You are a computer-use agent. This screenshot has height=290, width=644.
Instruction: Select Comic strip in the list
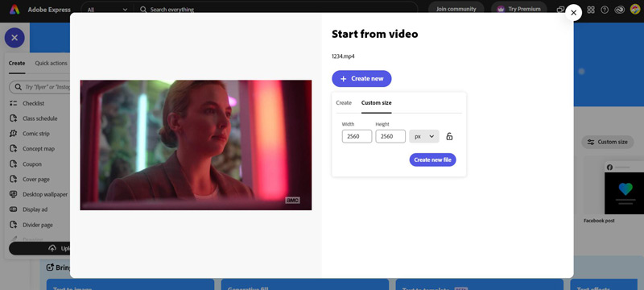(x=36, y=134)
